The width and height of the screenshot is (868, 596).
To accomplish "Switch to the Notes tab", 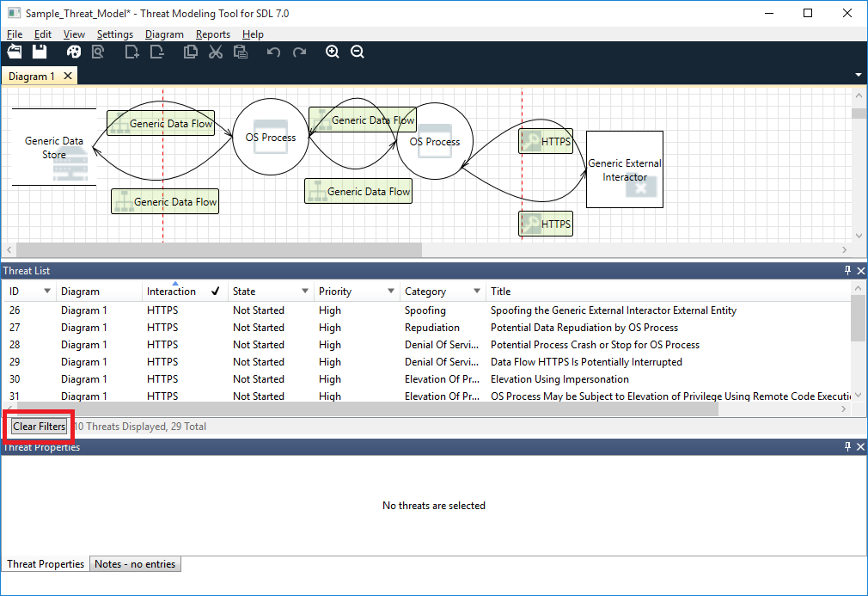I will click(135, 564).
